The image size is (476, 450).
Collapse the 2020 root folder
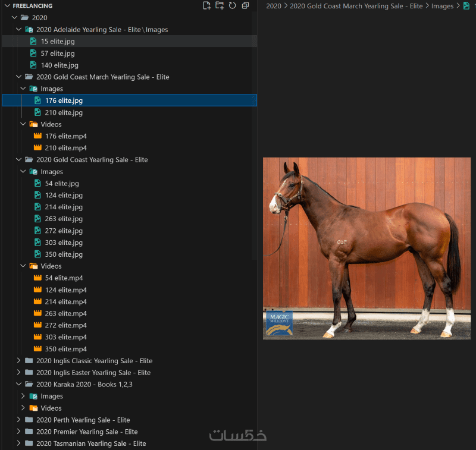point(14,18)
